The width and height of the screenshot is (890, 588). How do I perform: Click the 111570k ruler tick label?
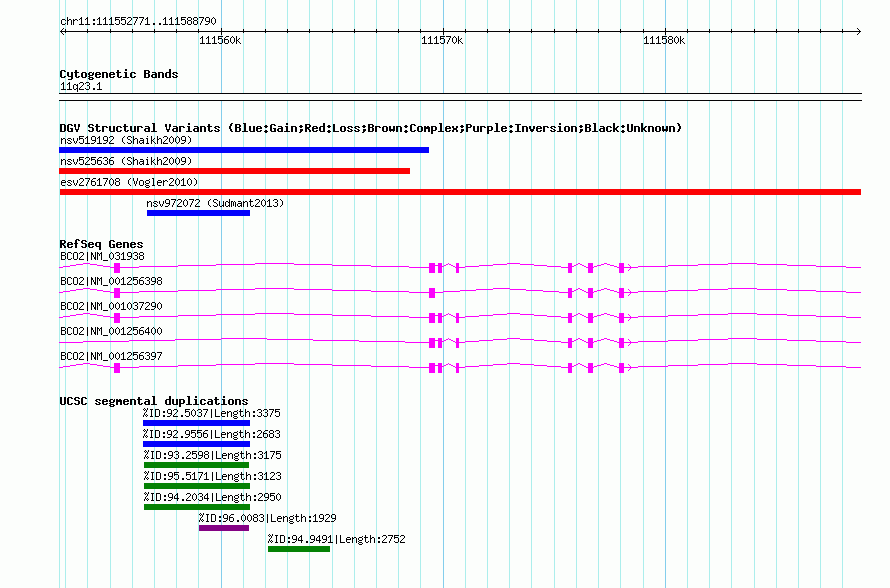click(x=442, y=40)
